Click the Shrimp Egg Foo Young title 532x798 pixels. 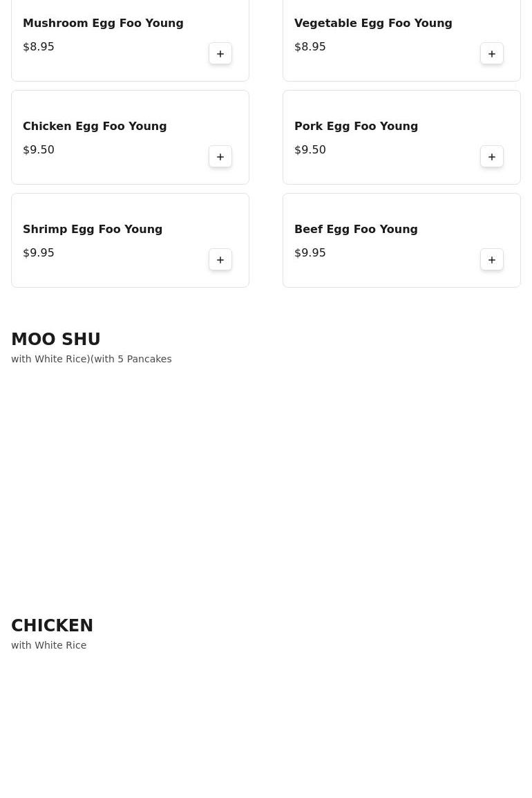(x=93, y=229)
